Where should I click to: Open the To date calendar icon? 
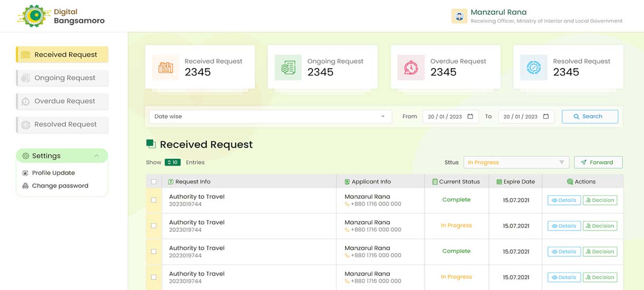546,117
